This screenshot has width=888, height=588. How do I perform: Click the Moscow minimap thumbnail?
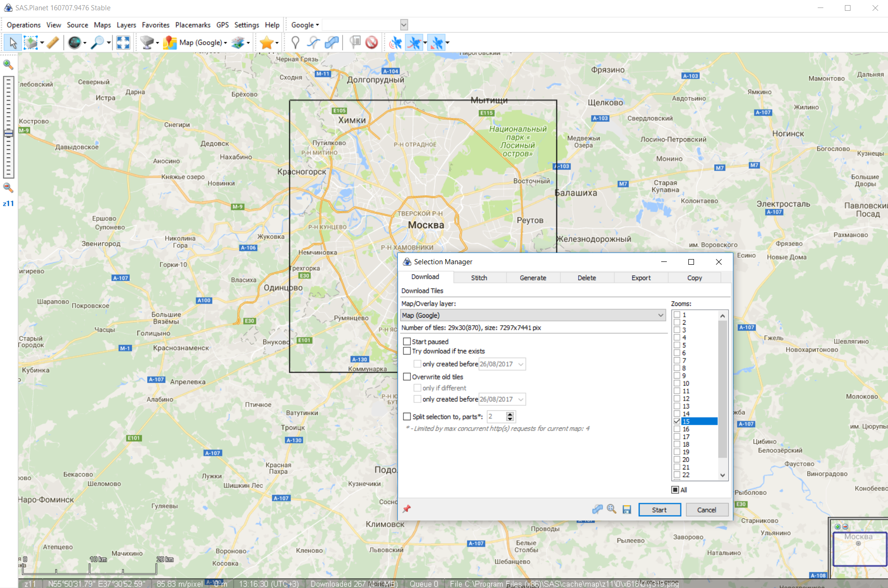860,549
